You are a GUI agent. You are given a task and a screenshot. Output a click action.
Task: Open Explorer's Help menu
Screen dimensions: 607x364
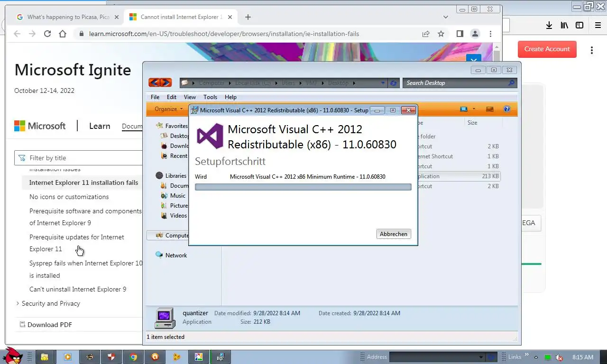click(x=230, y=97)
